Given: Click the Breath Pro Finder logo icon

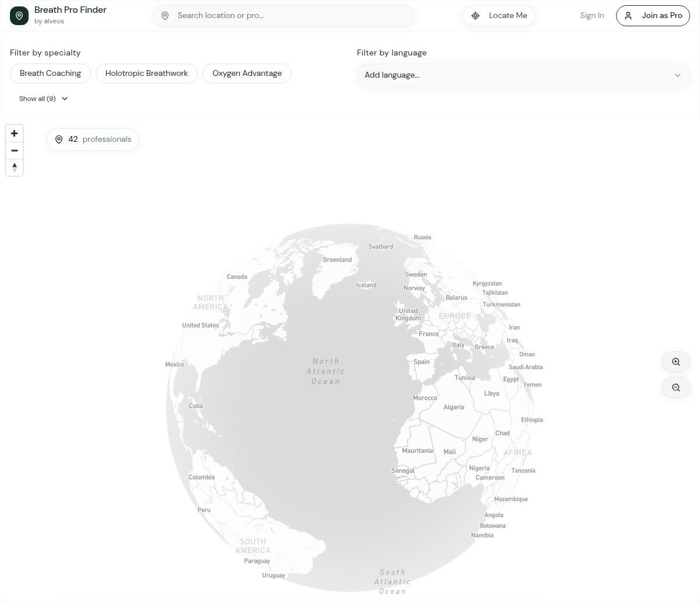Looking at the screenshot, I should tap(19, 16).
